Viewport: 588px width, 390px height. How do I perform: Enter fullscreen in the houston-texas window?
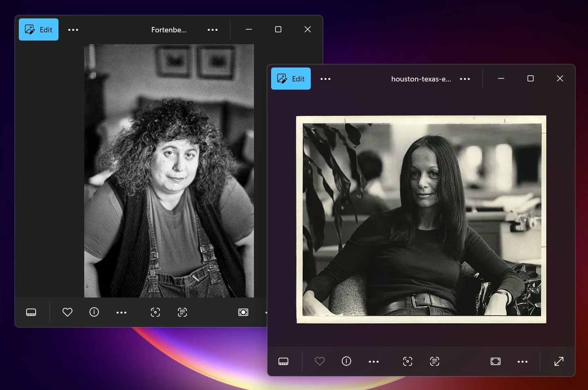(x=559, y=361)
